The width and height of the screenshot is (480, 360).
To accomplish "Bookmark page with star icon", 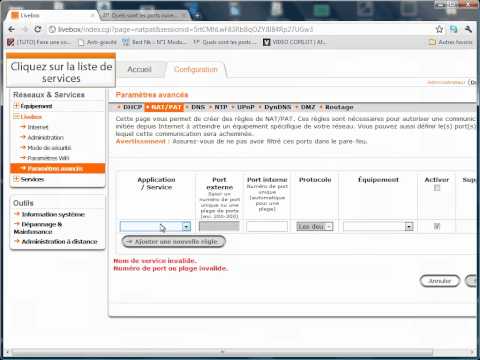I will [439, 29].
